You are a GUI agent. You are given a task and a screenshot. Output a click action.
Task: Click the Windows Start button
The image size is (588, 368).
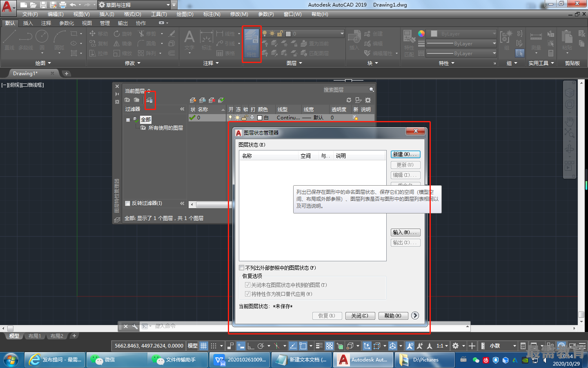pyautogui.click(x=11, y=360)
